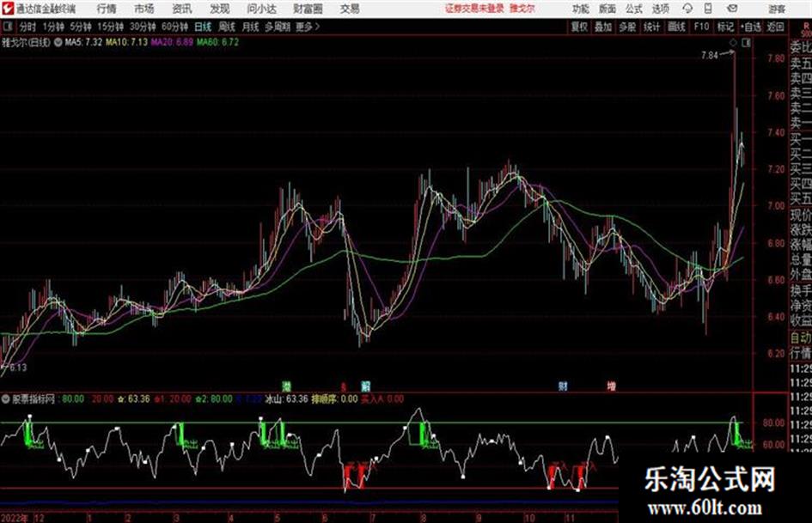Open the 版面 menu

click(607, 9)
